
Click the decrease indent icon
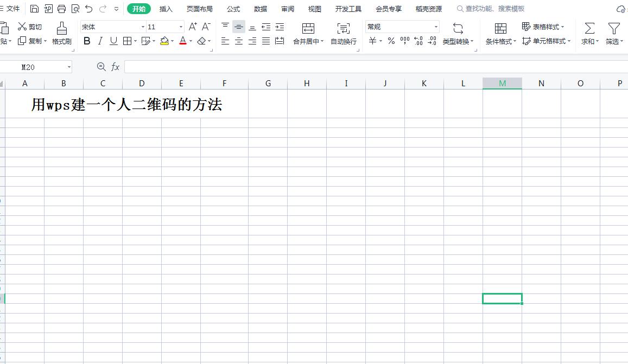[266, 27]
